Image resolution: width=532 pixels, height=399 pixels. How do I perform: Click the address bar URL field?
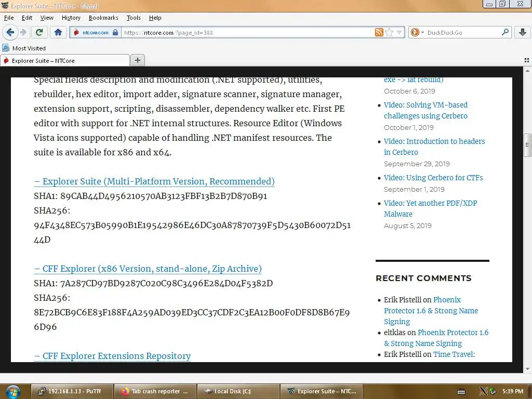[248, 33]
